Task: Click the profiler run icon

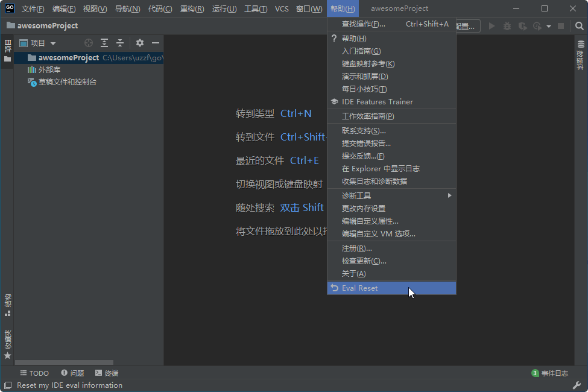Action: [537, 26]
